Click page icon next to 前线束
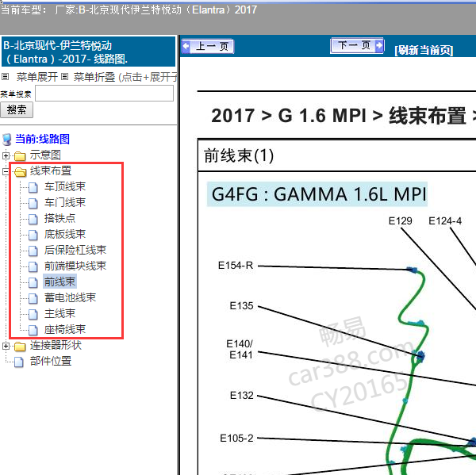This screenshot has width=476, height=475. pos(33,282)
